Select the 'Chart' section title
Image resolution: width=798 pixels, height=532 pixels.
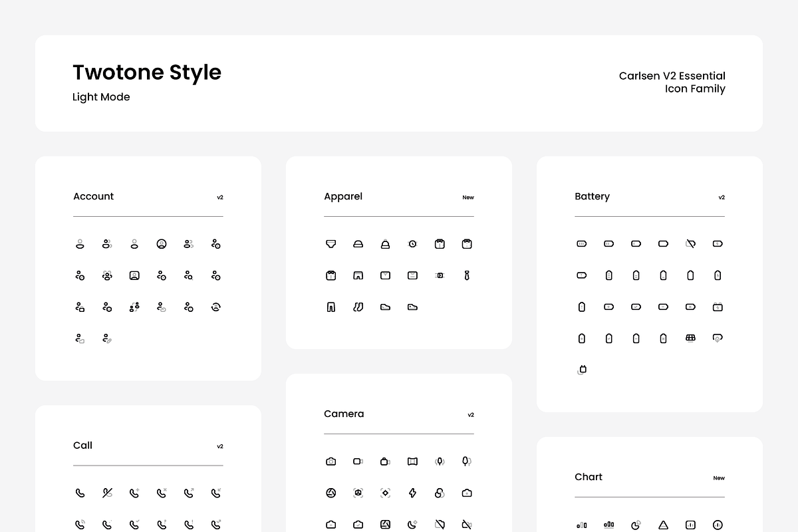589,477
